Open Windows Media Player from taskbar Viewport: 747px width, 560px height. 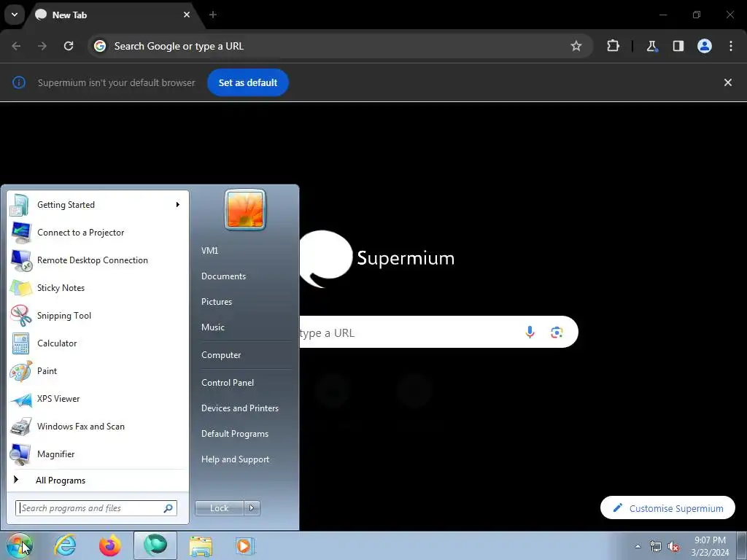click(245, 545)
